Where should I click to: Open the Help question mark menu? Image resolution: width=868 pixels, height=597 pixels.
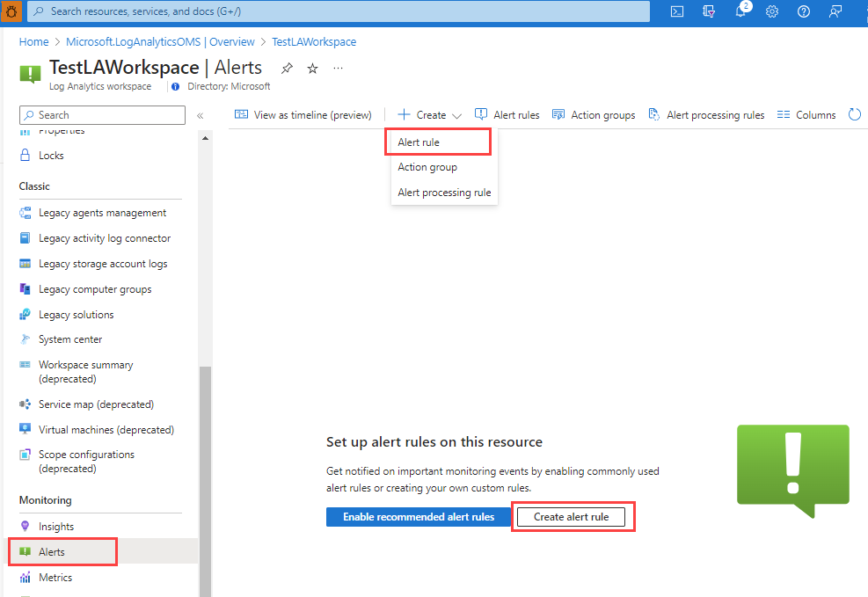click(x=803, y=11)
